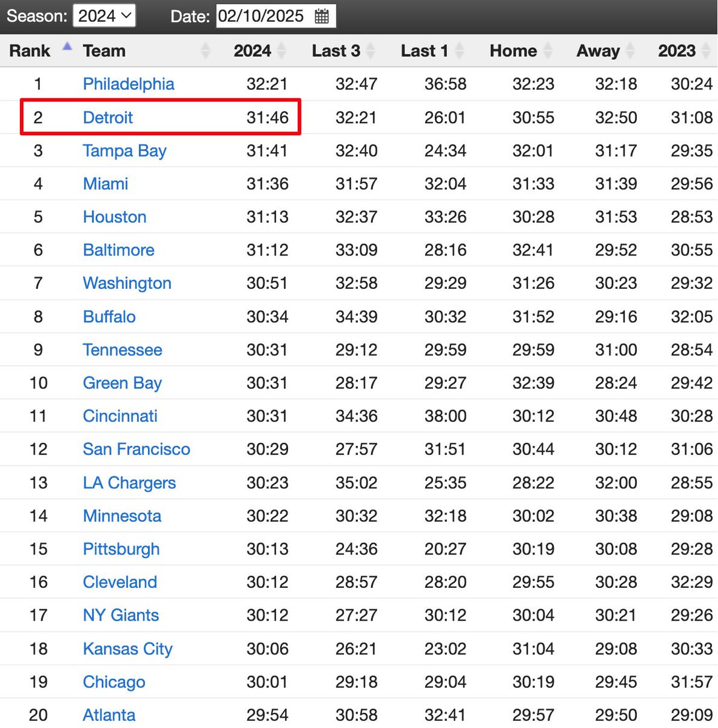Open the Tampa Bay team link
This screenshot has width=718, height=728.
(124, 150)
